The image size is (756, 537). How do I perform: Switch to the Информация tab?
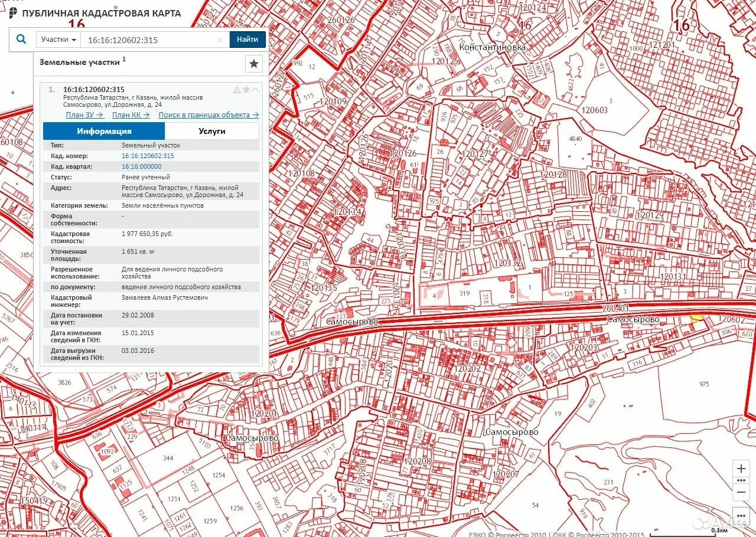pyautogui.click(x=104, y=131)
